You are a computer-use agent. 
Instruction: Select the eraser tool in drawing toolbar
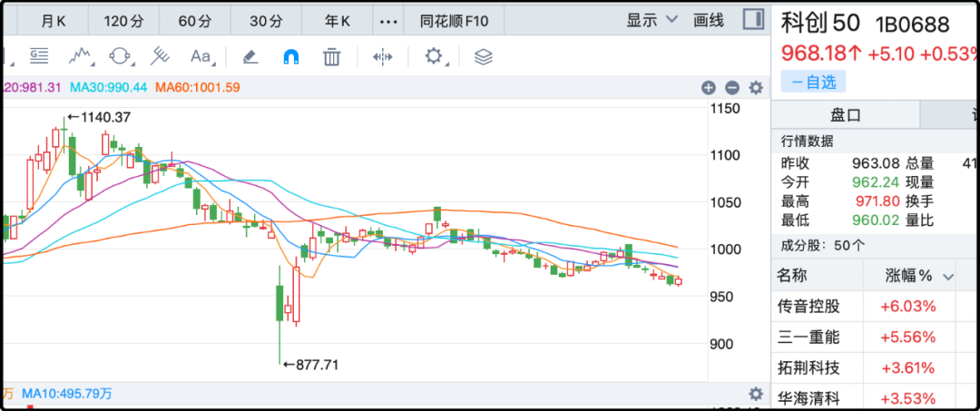pos(250,56)
